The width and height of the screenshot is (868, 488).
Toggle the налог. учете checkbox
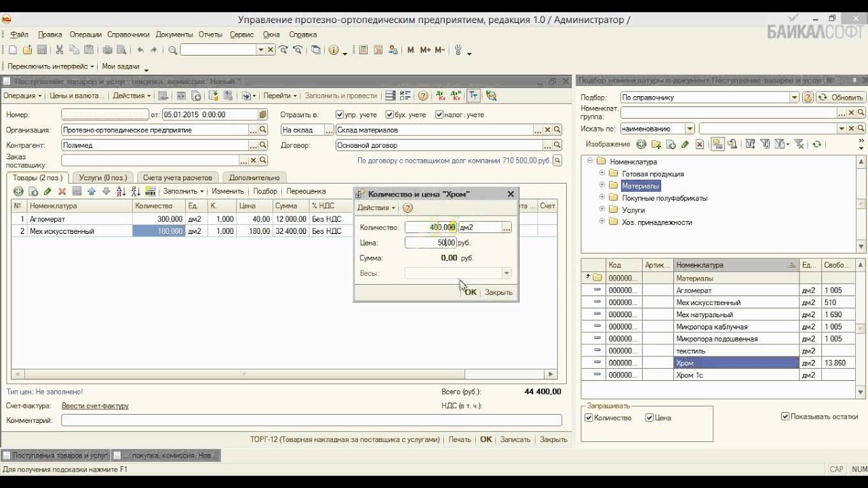coord(439,115)
